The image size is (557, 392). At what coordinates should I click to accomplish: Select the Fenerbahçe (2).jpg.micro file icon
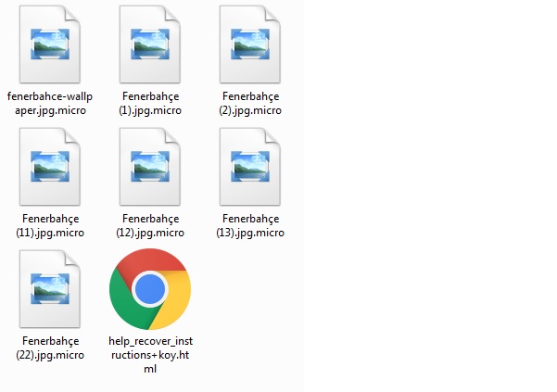coord(250,44)
